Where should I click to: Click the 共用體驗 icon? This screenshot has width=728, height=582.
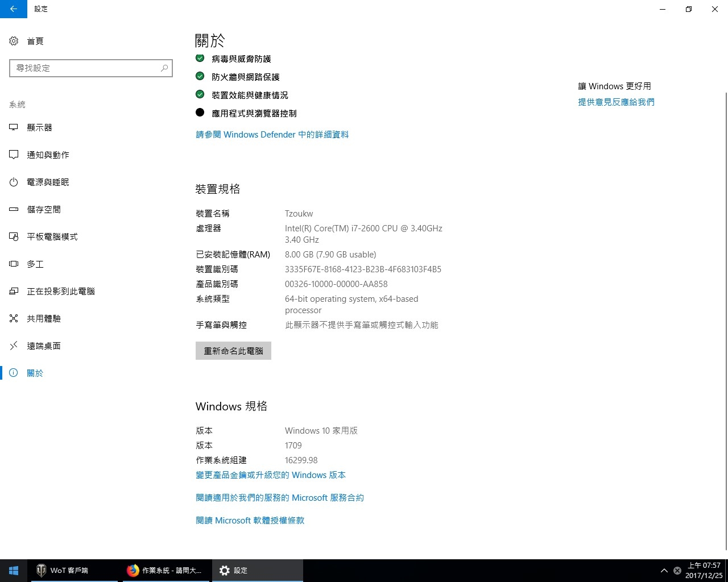click(x=14, y=318)
